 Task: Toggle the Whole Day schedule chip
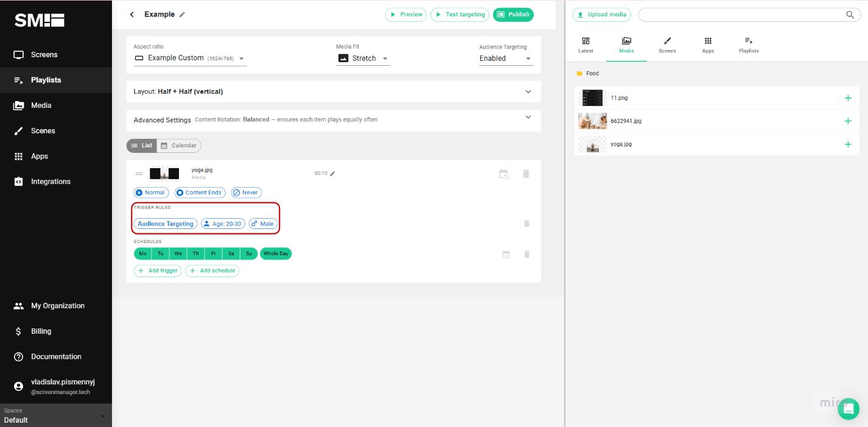click(x=276, y=253)
